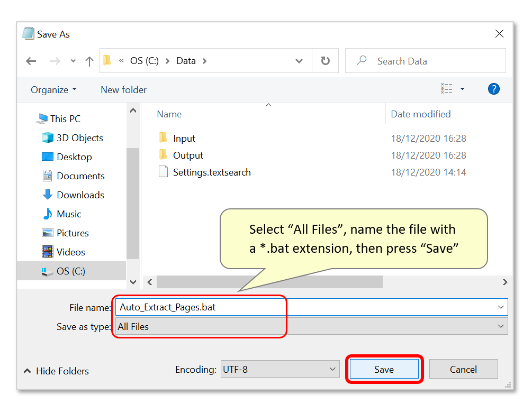Click the Output folder icon
Viewport: 532px width, 413px height.
click(x=163, y=154)
